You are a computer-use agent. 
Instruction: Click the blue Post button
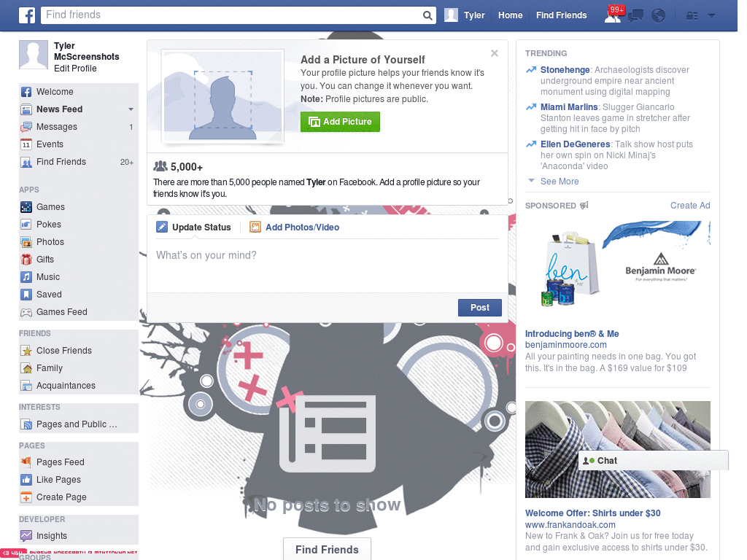480,308
